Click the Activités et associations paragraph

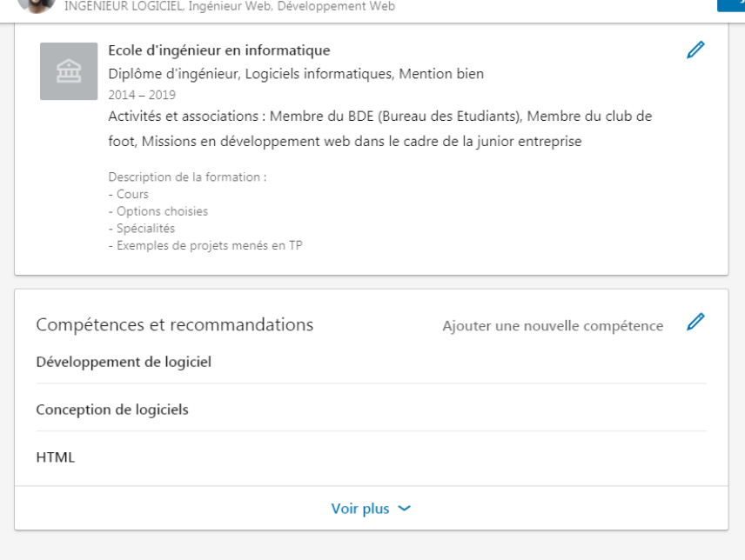pyautogui.click(x=380, y=129)
